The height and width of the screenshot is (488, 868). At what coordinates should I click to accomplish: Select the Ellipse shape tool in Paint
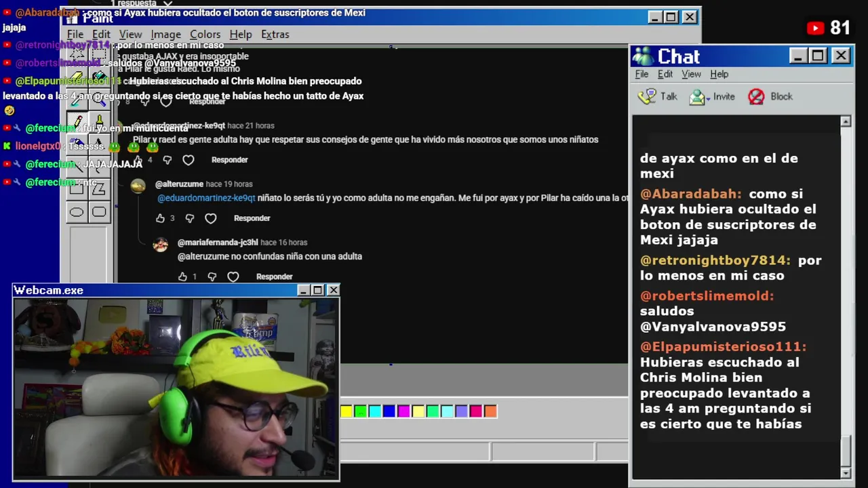(x=76, y=212)
